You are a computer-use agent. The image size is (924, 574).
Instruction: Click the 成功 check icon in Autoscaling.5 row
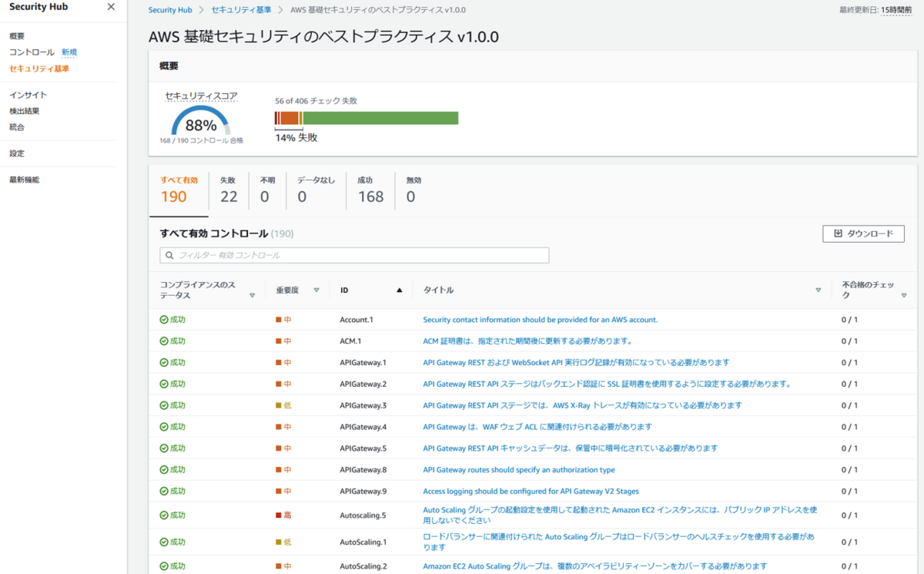[x=164, y=515]
